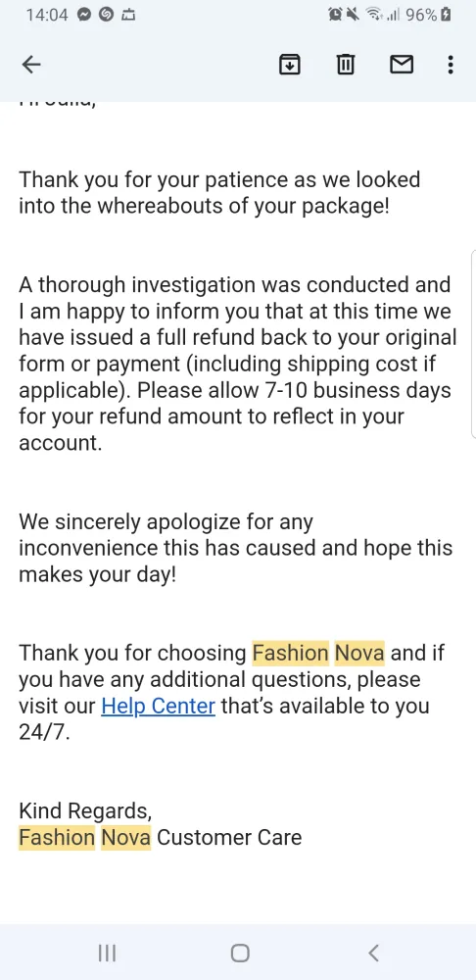Viewport: 476px width, 980px height.
Task: Delete the email with the trash icon
Action: click(345, 64)
